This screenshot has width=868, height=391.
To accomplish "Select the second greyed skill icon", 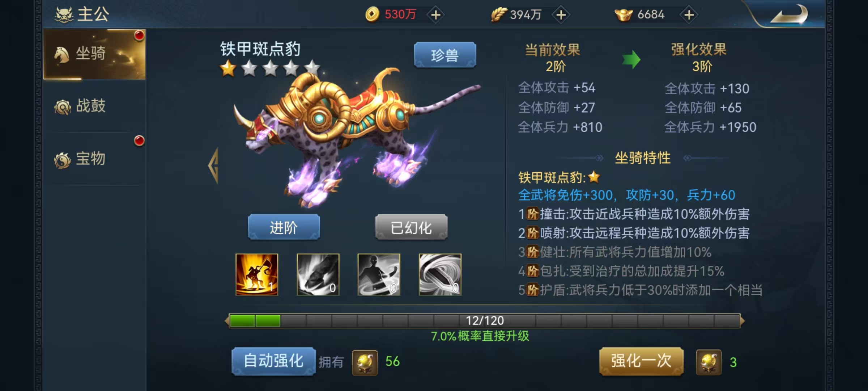I will point(318,274).
